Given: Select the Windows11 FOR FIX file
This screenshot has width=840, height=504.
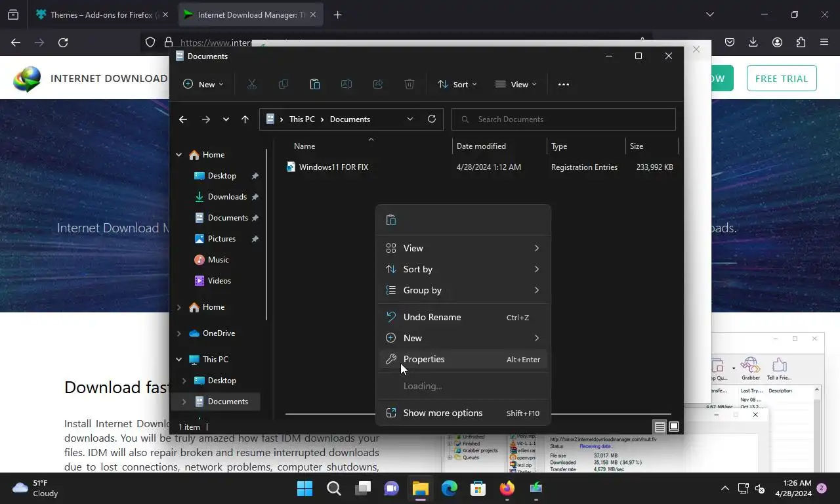Looking at the screenshot, I should click(x=333, y=167).
